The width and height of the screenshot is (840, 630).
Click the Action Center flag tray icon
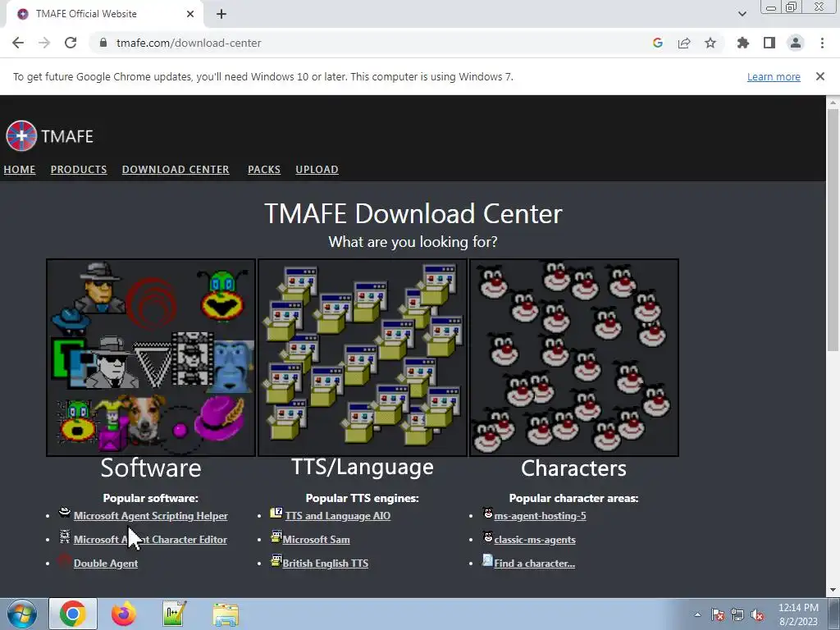[718, 615]
